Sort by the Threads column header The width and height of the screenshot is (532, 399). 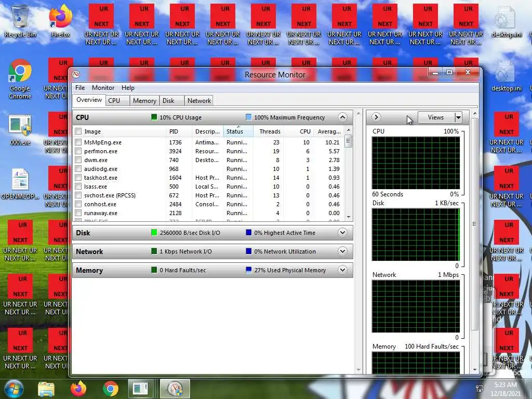pyautogui.click(x=269, y=131)
